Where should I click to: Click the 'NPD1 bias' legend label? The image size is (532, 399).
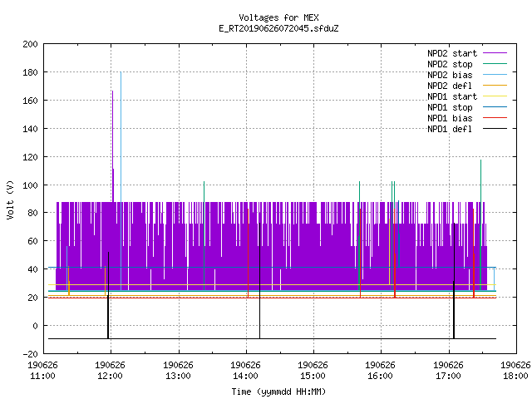point(450,118)
